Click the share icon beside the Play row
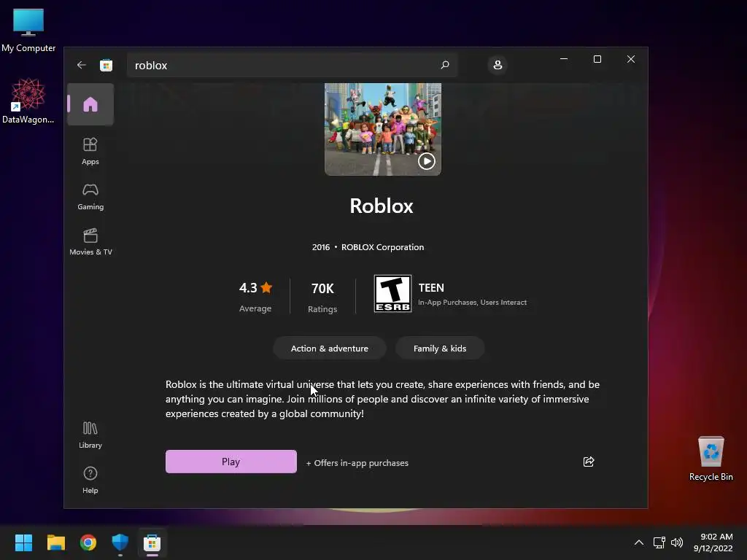This screenshot has height=560, width=747. (x=589, y=462)
